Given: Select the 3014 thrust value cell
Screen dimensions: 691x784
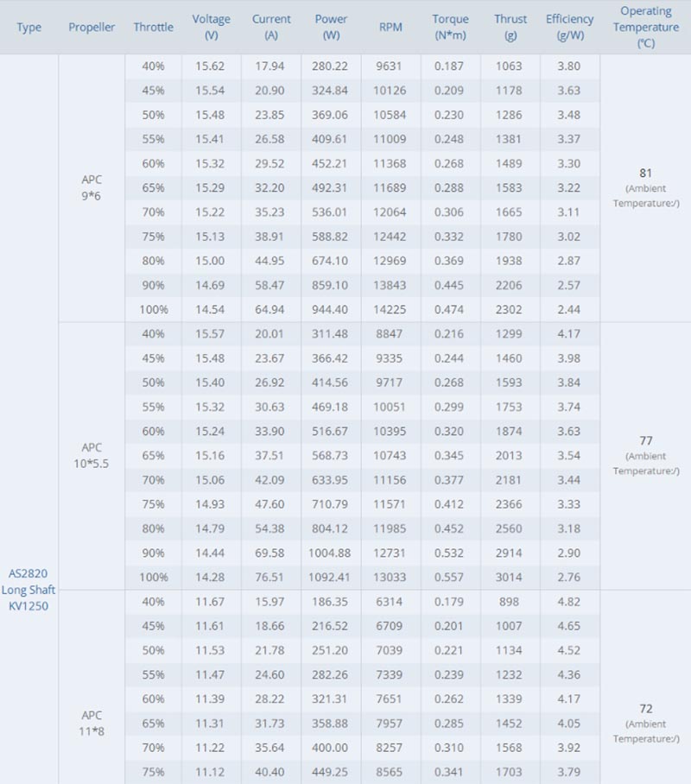Looking at the screenshot, I should [x=510, y=577].
